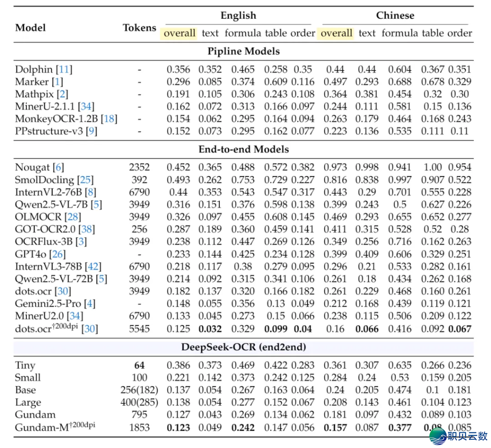The width and height of the screenshot is (491, 448).
Task: Open GOT-OCR2.0 citation 38
Action: pyautogui.click(x=88, y=229)
